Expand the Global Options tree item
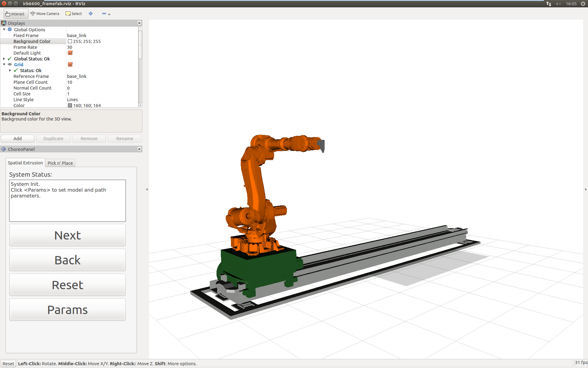This screenshot has width=588, height=368. coord(3,29)
